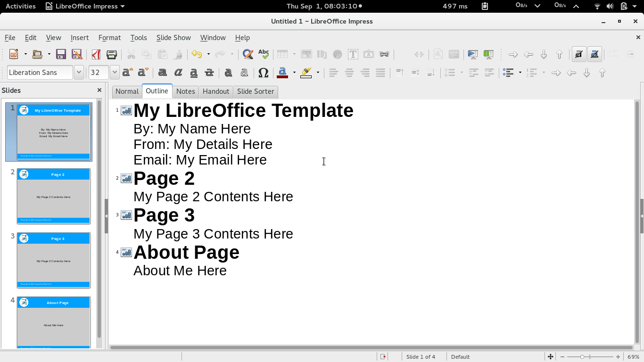This screenshot has width=644, height=362.
Task: Create a new presentation with the New icon
Action: (14, 54)
